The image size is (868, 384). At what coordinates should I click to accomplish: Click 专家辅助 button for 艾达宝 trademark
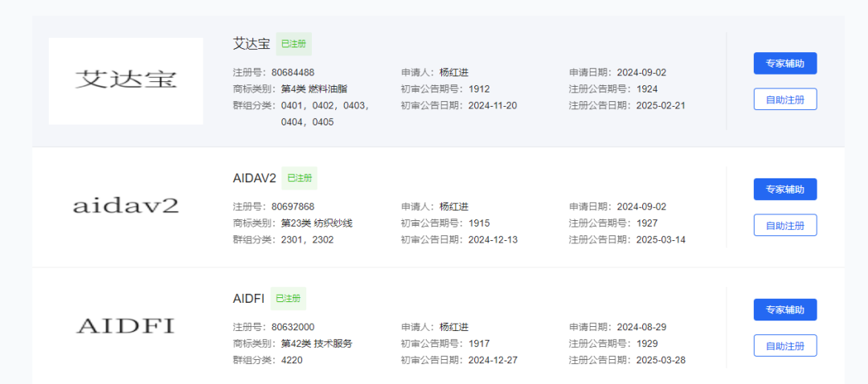point(784,63)
